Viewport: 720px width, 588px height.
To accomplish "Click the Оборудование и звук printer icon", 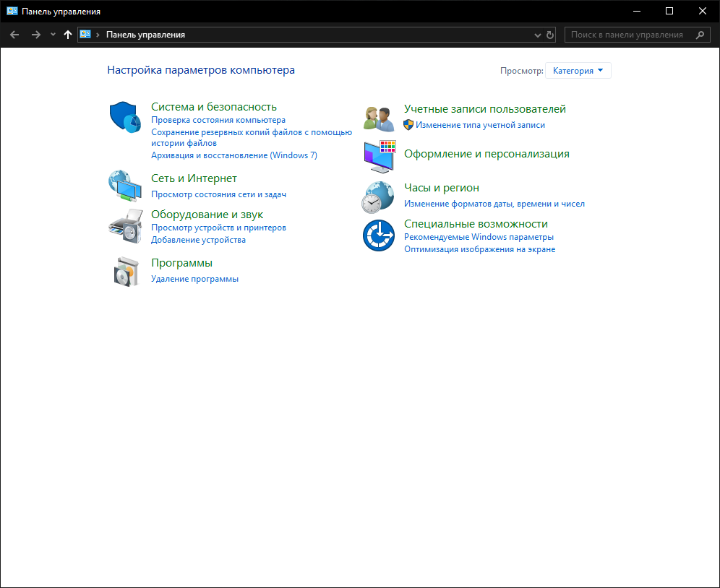I will [125, 226].
